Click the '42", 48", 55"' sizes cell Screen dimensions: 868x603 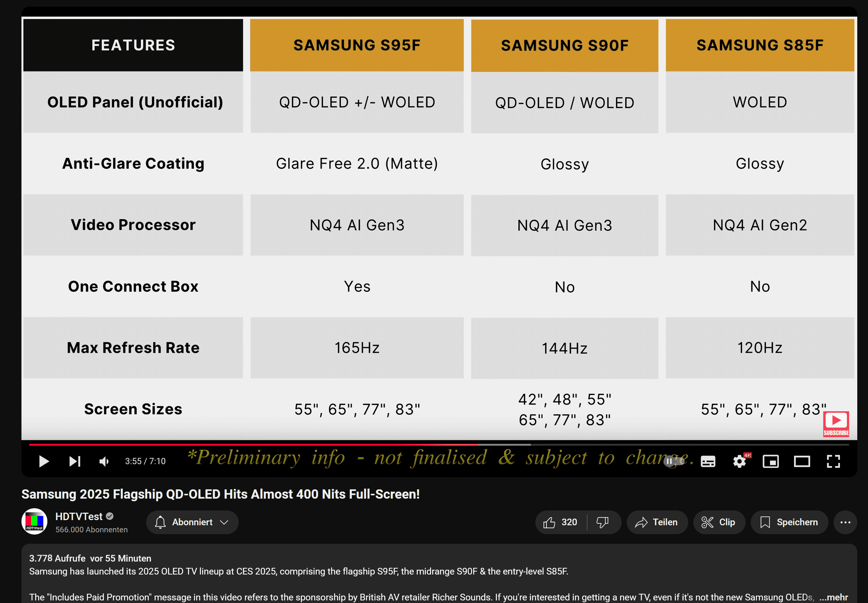point(565,409)
